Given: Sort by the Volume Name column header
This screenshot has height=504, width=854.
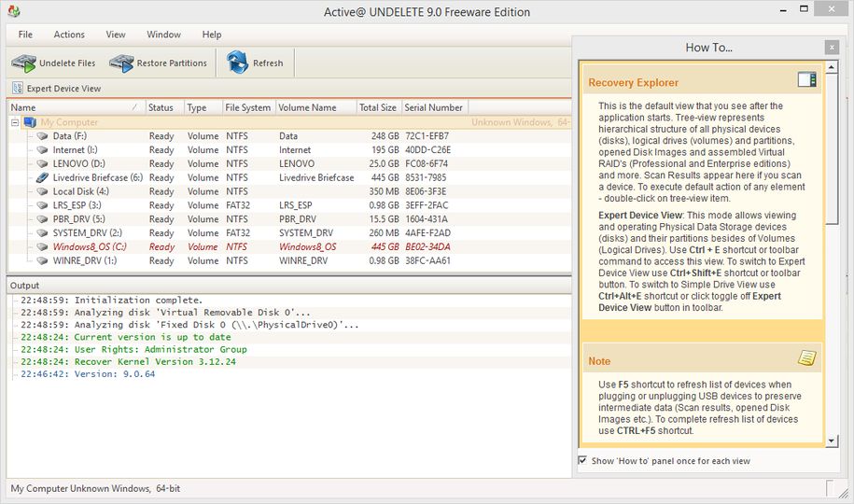Looking at the screenshot, I should pyautogui.click(x=316, y=107).
